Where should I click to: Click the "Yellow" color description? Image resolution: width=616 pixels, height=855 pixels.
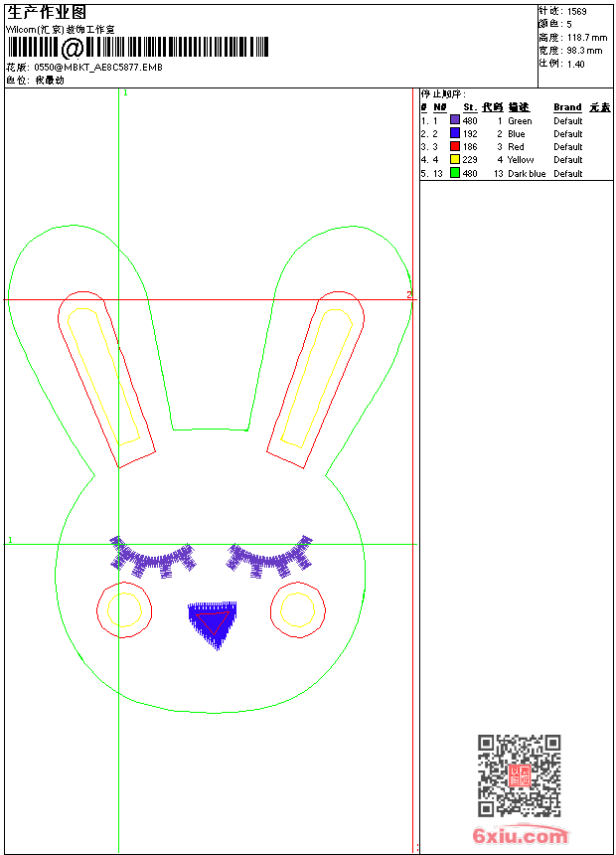[521, 160]
